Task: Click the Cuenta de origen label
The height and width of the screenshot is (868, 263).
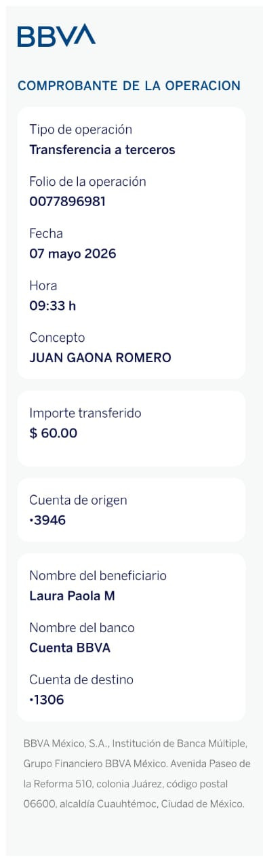Action: pyautogui.click(x=78, y=500)
